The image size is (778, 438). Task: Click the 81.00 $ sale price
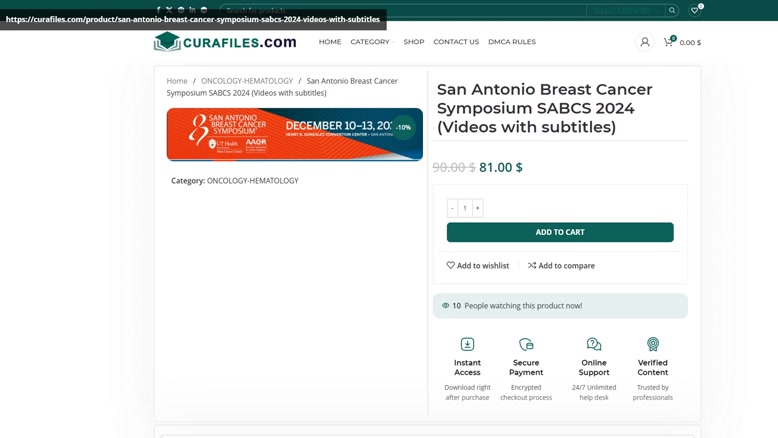[501, 167]
